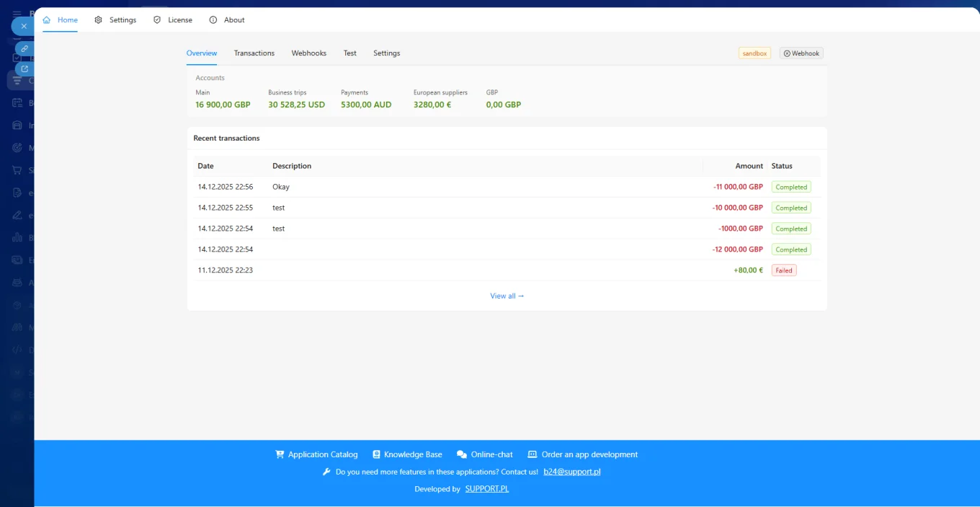Click the Webhook icon button
980x507 pixels.
point(785,53)
